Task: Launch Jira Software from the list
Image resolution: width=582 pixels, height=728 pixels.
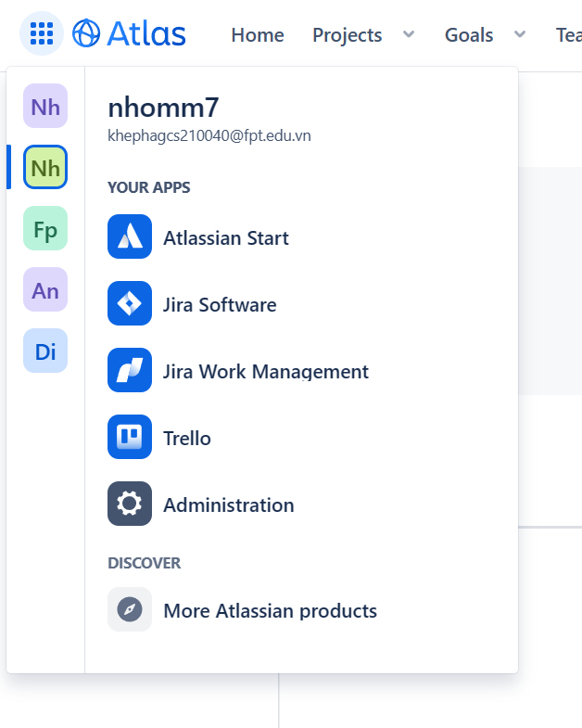Action: (220, 305)
